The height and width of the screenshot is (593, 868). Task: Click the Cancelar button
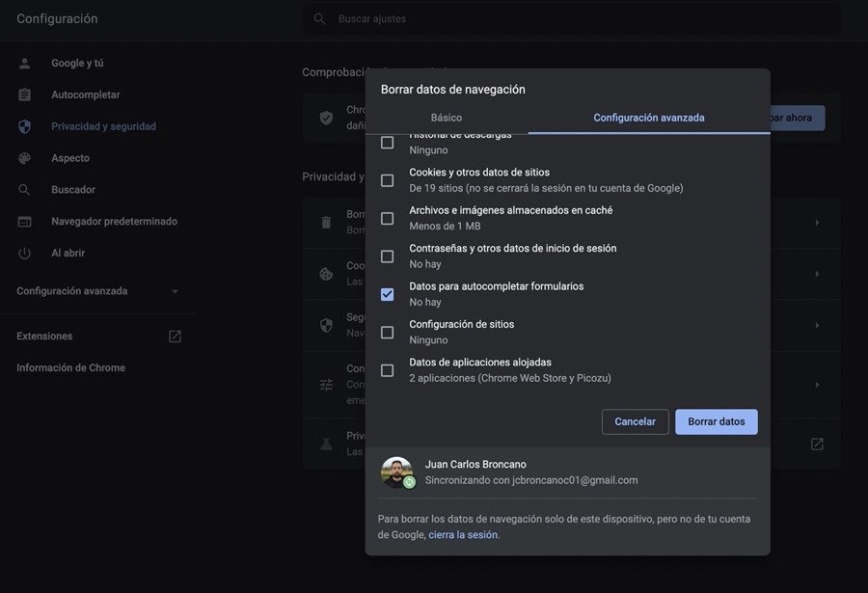[x=635, y=422]
